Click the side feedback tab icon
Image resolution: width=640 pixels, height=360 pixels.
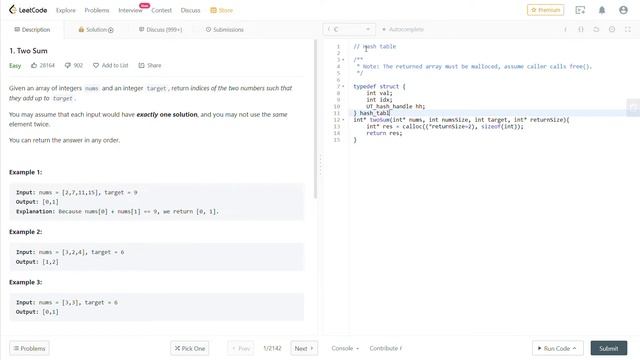[633, 107]
